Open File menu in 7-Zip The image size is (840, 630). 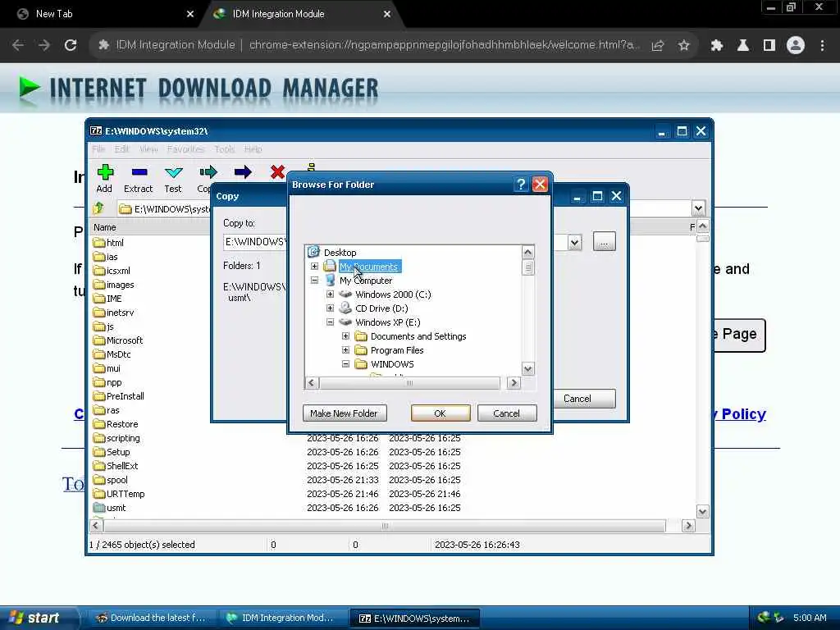tap(98, 149)
